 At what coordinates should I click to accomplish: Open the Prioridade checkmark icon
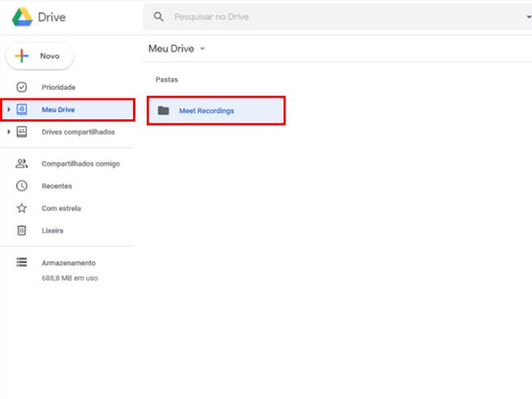(22, 87)
